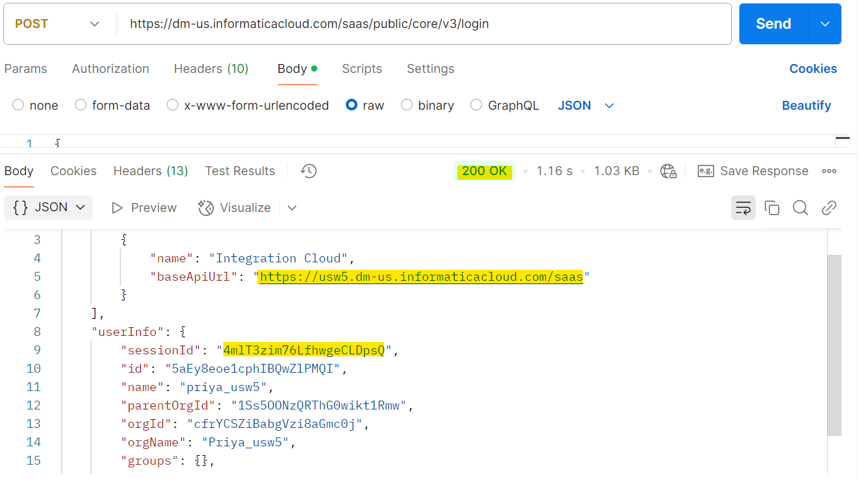The height and width of the screenshot is (479, 868).
Task: Click the Beautify link
Action: click(x=807, y=106)
